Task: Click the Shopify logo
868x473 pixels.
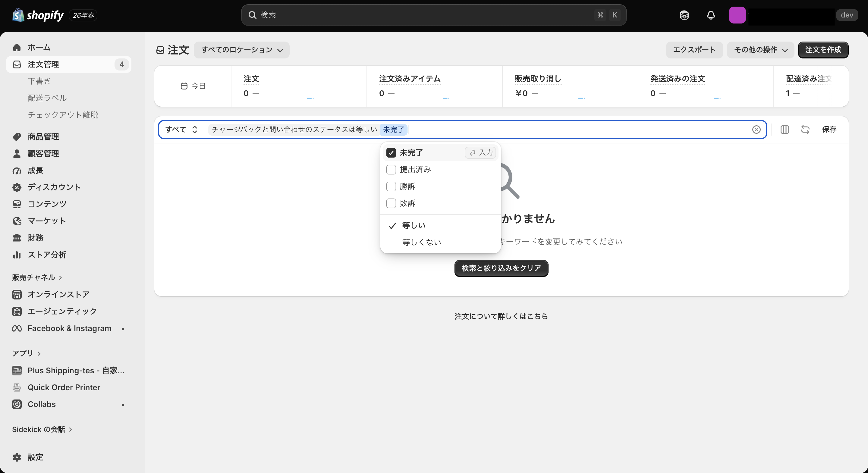Action: [38, 15]
